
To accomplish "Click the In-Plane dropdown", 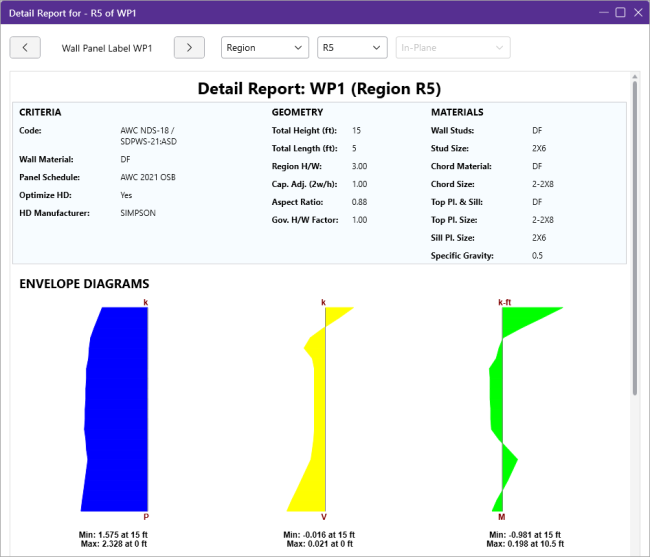I will point(453,48).
